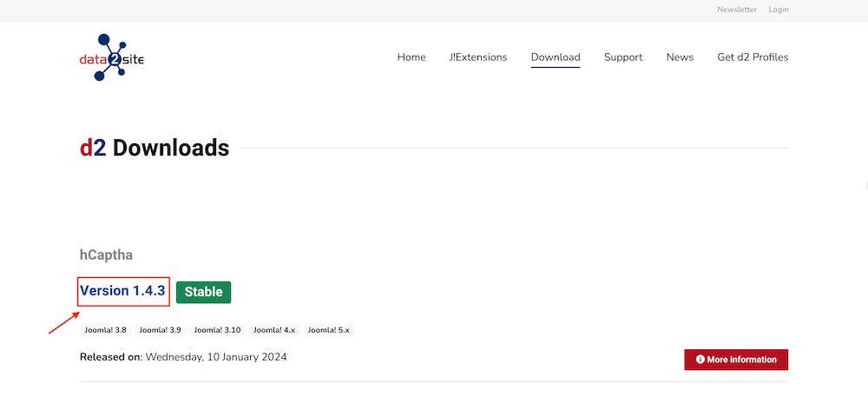Open the Support menu item

623,57
